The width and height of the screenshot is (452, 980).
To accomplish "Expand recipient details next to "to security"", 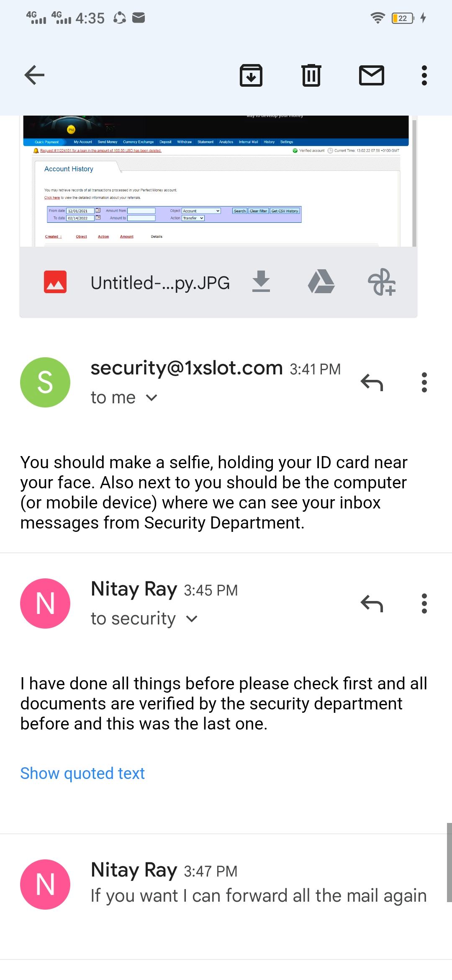I will pyautogui.click(x=191, y=619).
